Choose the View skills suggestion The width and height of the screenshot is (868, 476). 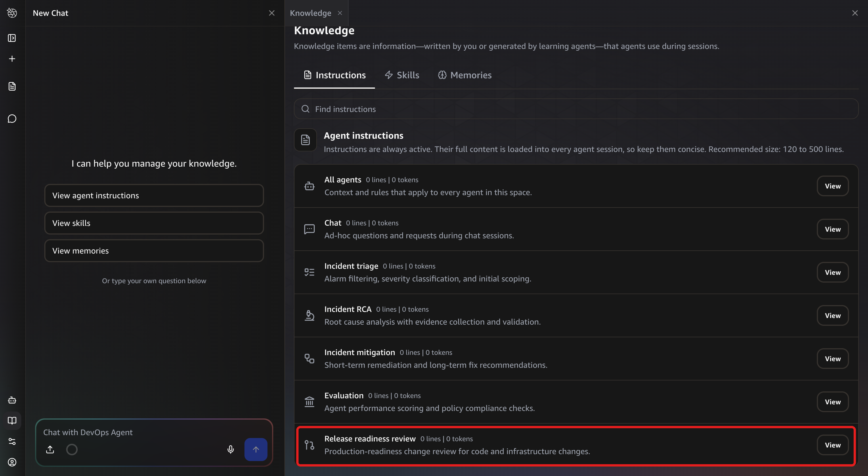[x=154, y=223]
